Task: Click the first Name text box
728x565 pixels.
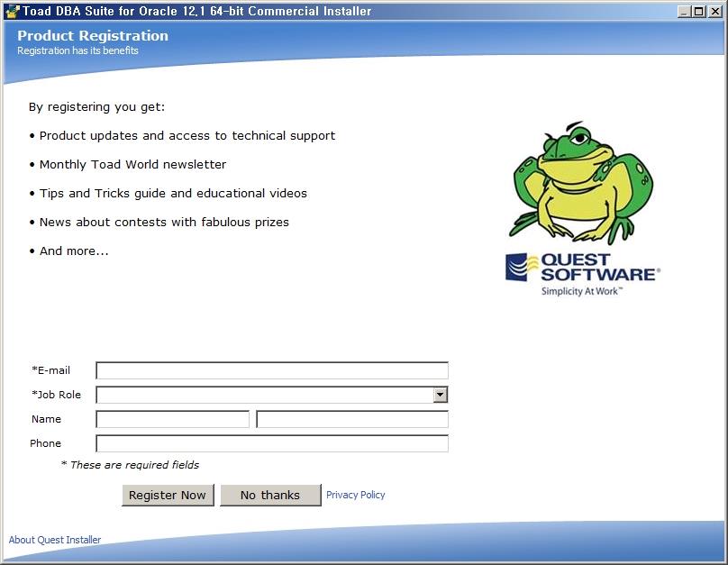Action: (172, 419)
